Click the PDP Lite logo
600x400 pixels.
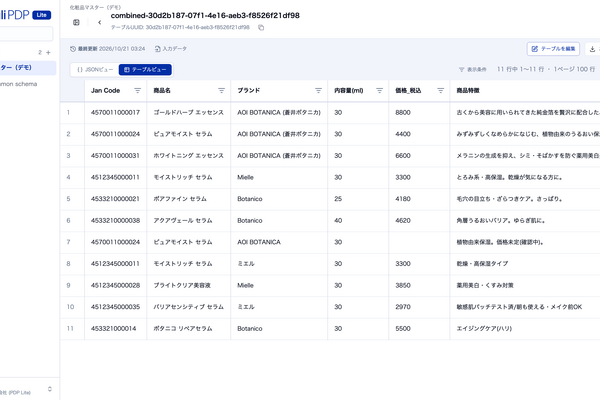25,15
